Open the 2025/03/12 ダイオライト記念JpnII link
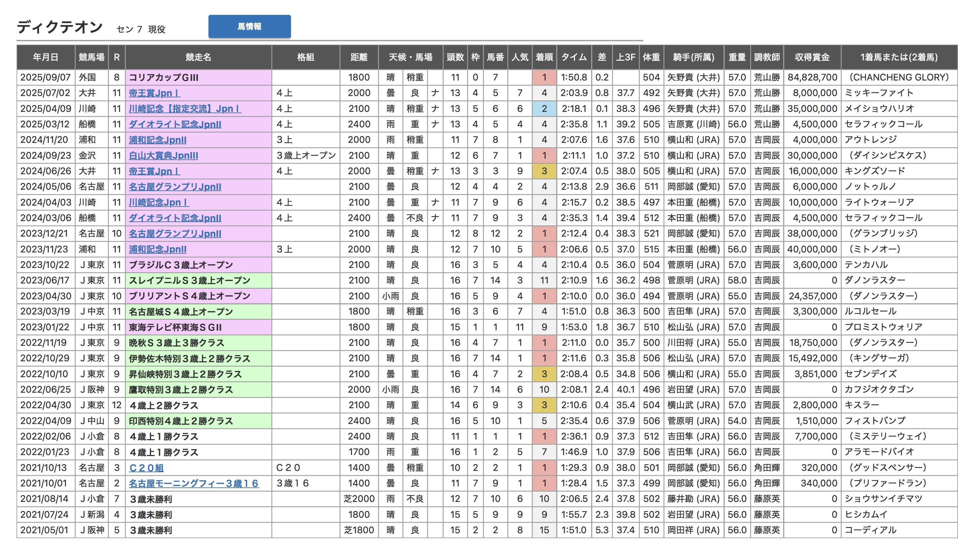Image resolution: width=958 pixels, height=560 pixels. click(x=175, y=124)
